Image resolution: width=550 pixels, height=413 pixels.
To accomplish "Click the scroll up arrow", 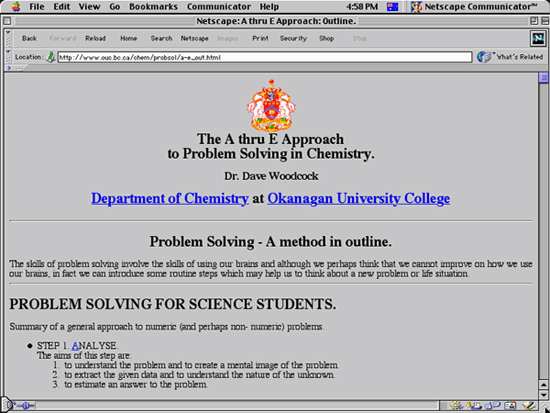I will point(543,385).
